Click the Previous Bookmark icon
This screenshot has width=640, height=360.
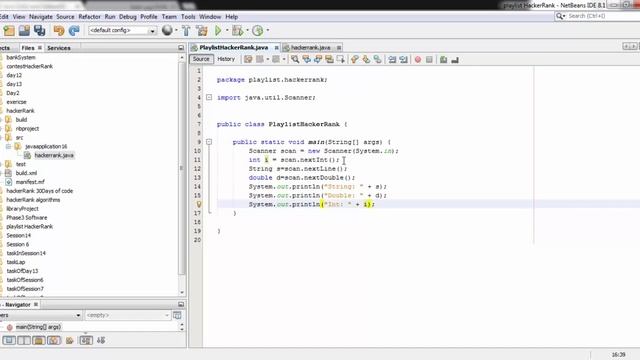(354, 60)
